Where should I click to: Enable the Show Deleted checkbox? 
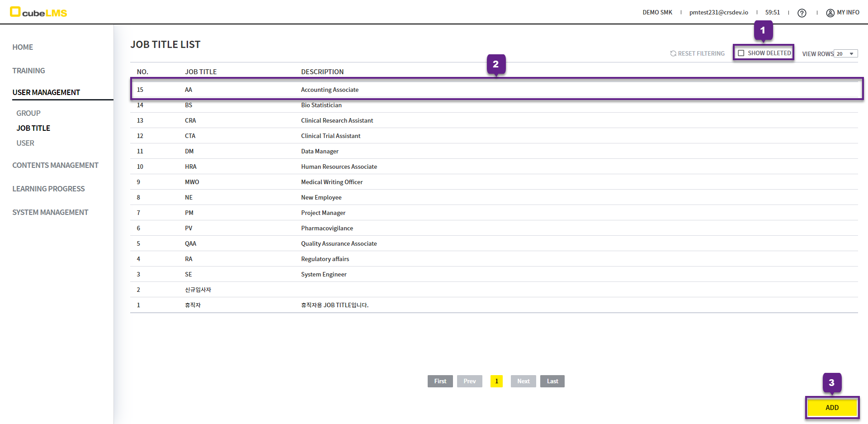point(741,53)
